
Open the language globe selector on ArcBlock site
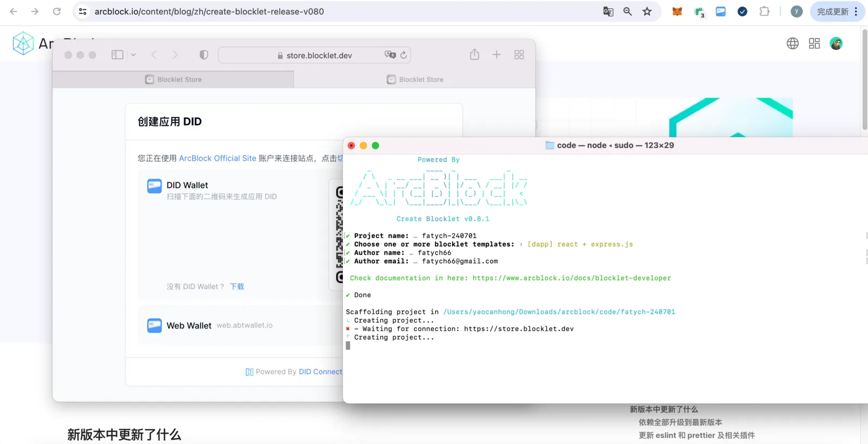(x=793, y=43)
